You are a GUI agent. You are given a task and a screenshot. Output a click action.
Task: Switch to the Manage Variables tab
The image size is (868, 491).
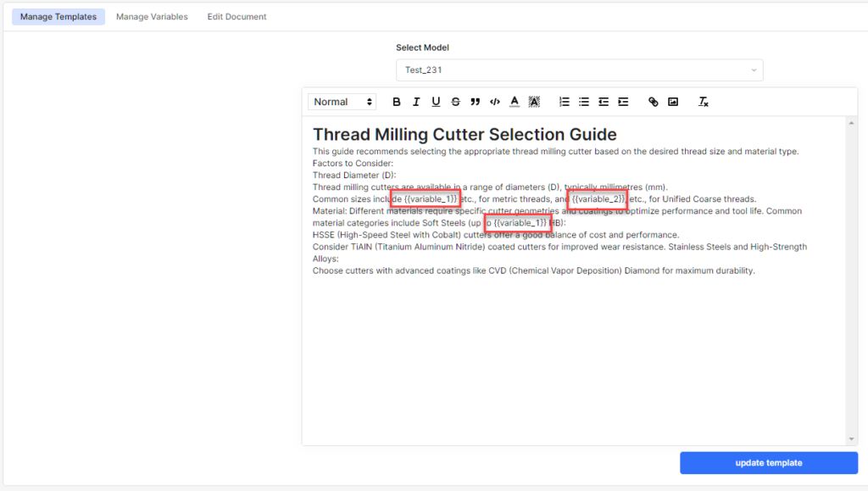pyautogui.click(x=152, y=15)
